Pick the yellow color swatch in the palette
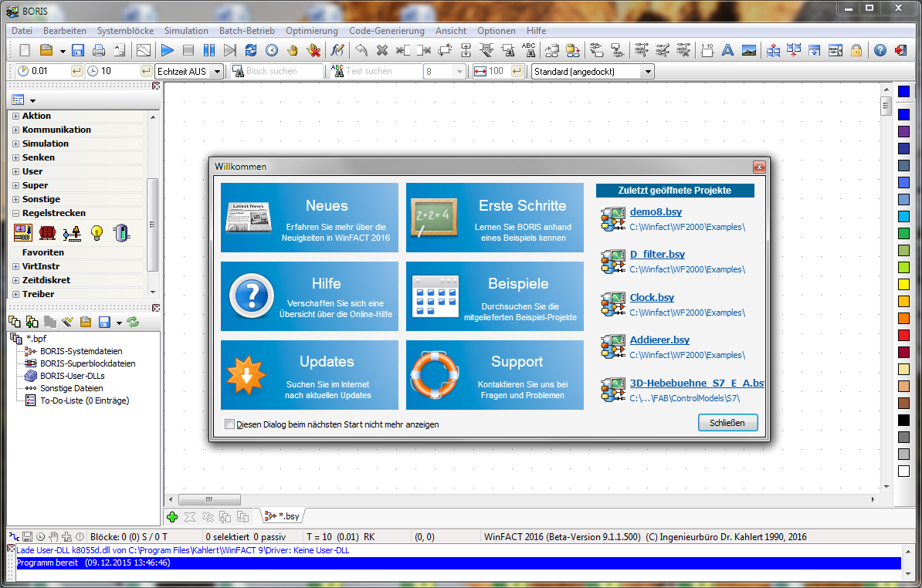This screenshot has height=588, width=922. coord(903,284)
